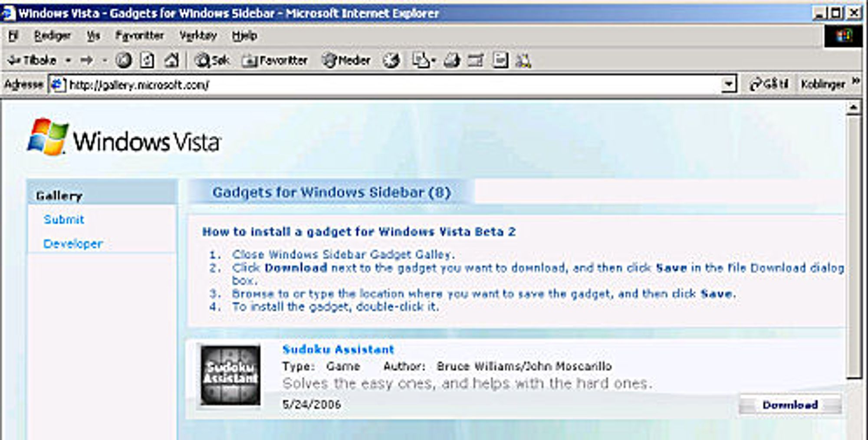
Task: Click 'How to install a gadget' heading
Action: pyautogui.click(x=359, y=232)
